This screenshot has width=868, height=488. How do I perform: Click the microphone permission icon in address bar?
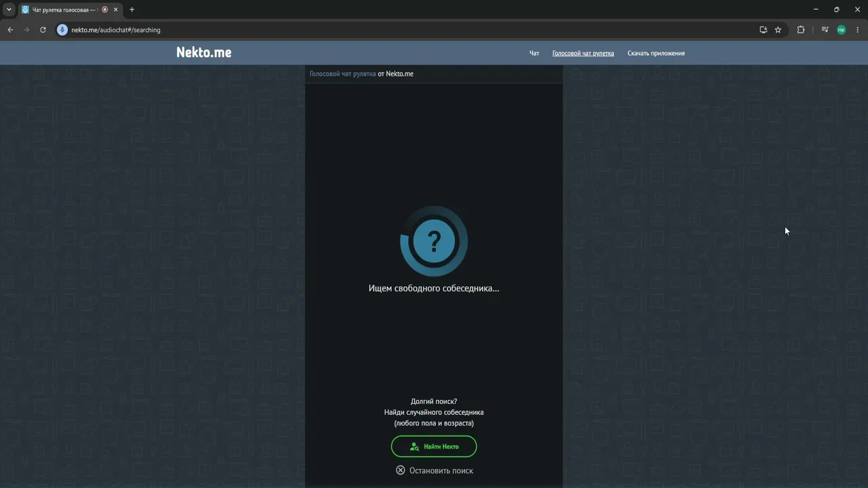point(62,30)
